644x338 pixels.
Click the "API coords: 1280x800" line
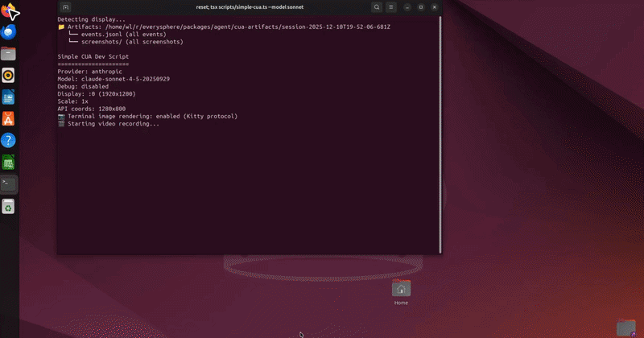click(x=92, y=109)
